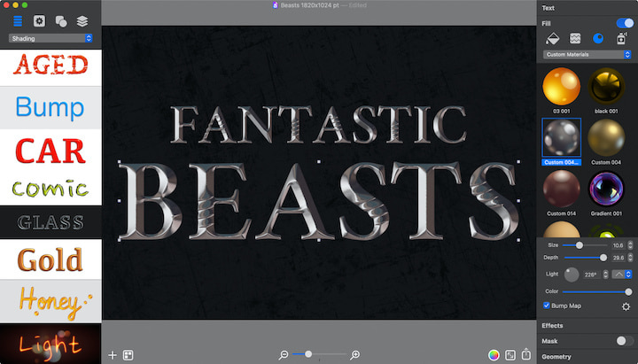Viewport: 638px width, 364px height.
Task: Select the FANTASTIC text on canvas
Action: pos(319,125)
